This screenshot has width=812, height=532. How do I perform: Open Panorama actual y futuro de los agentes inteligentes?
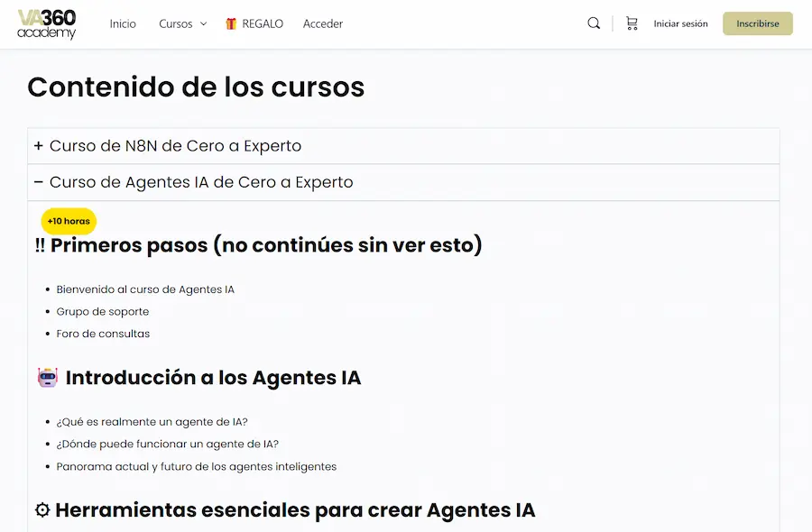tap(197, 466)
